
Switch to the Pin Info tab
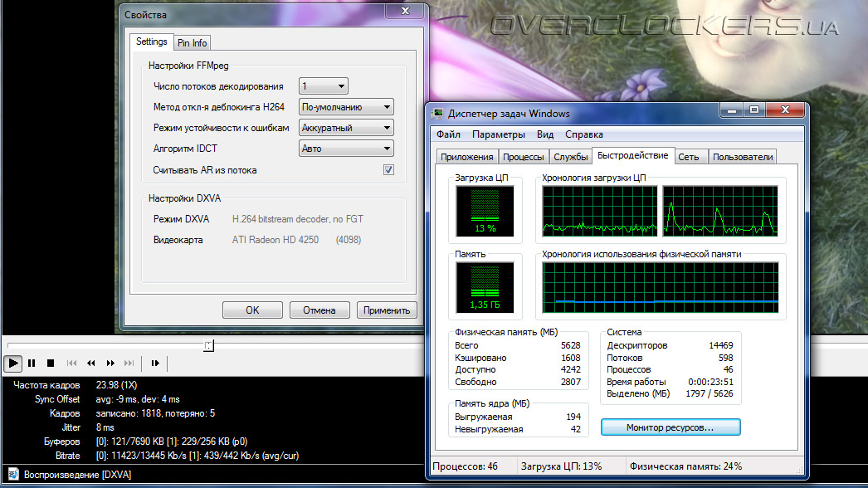192,43
